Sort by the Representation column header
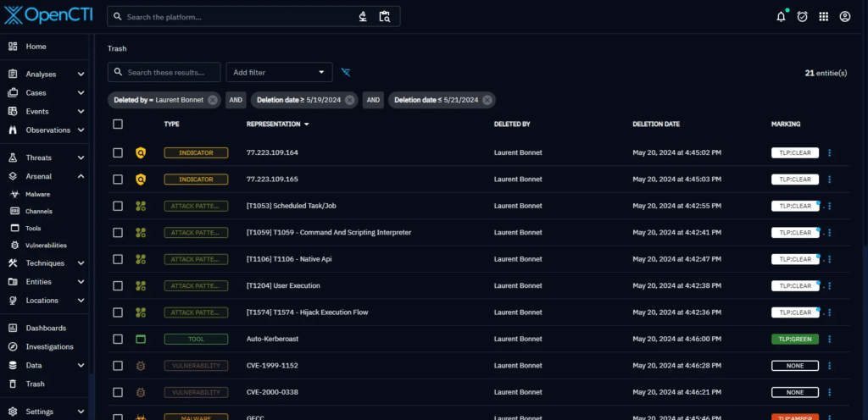 (273, 124)
